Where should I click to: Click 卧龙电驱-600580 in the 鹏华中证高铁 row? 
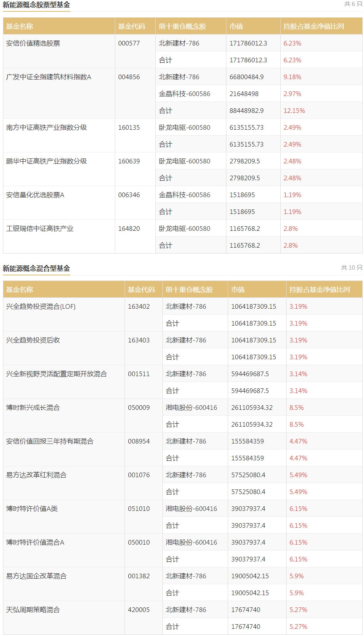(184, 161)
